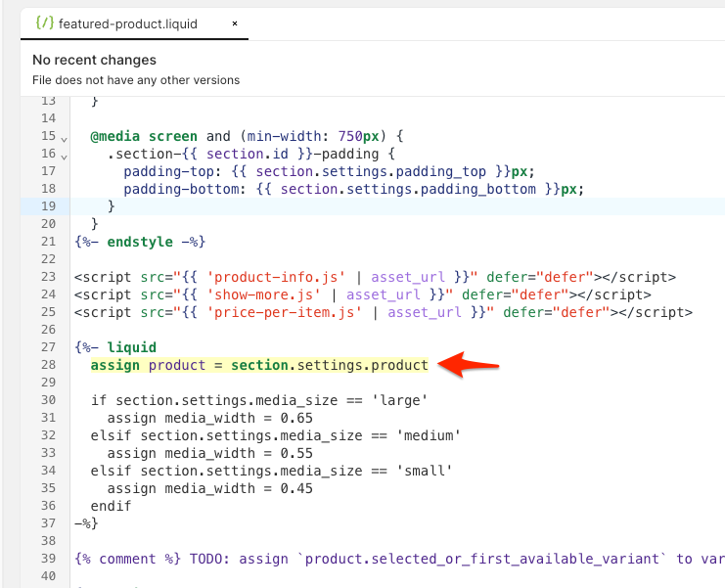Screen dimensions: 725x588
Task: Click the endif keyword on line 36
Action: click(111, 506)
